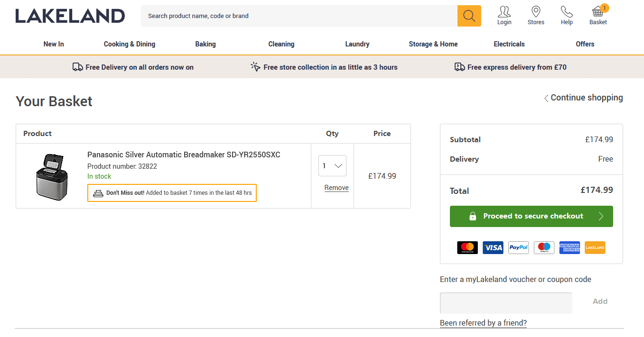644x337 pixels.
Task: Click the store collection cursor icon
Action: 255,67
